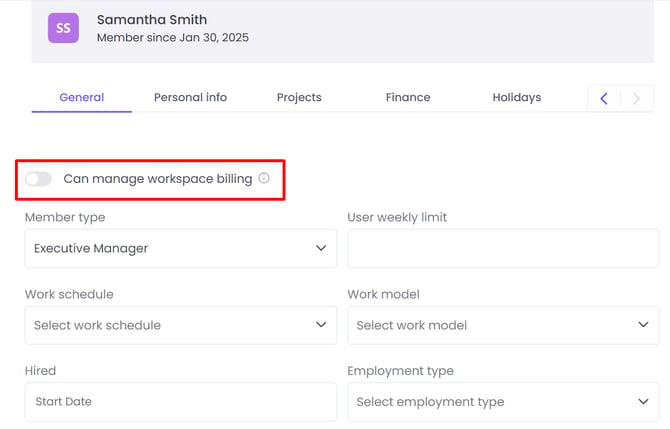Click the Work model chevron arrow
The image size is (670, 429).
tap(643, 325)
